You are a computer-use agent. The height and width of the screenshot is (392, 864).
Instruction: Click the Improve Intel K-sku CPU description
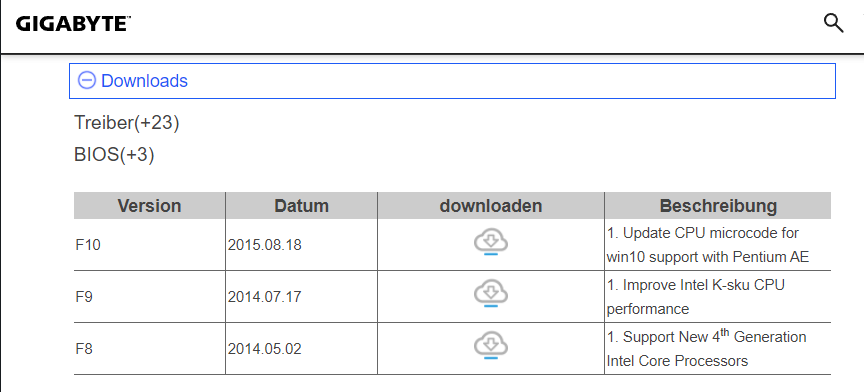[696, 297]
